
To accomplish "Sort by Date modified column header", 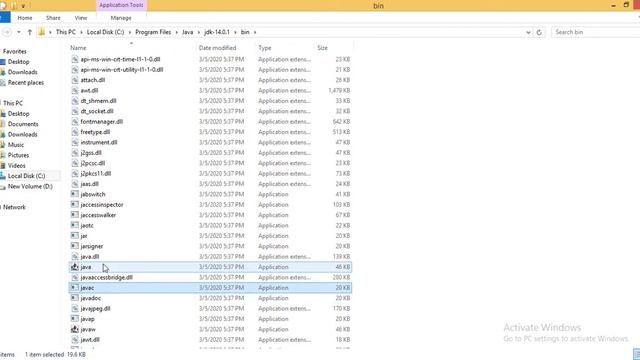I will pos(217,48).
